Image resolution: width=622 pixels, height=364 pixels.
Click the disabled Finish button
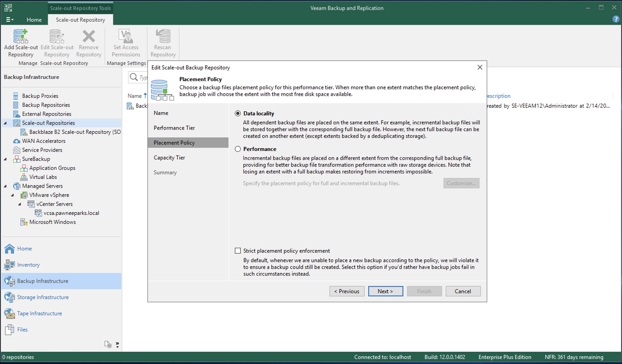pos(424,291)
